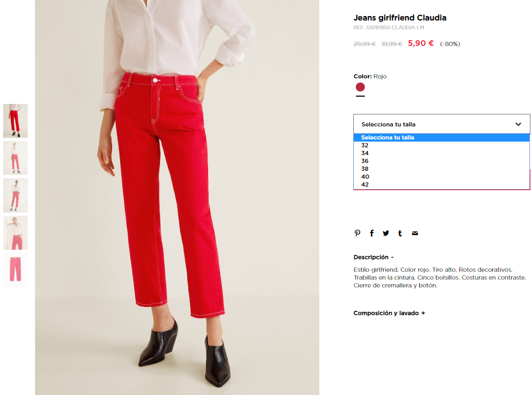Show the close-up waist thumbnail image
Viewport: 532px width, 395px height.
click(x=15, y=233)
